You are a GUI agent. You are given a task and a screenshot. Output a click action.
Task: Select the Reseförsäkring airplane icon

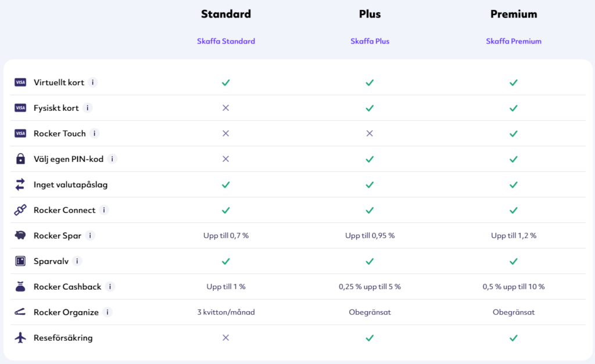tap(20, 337)
